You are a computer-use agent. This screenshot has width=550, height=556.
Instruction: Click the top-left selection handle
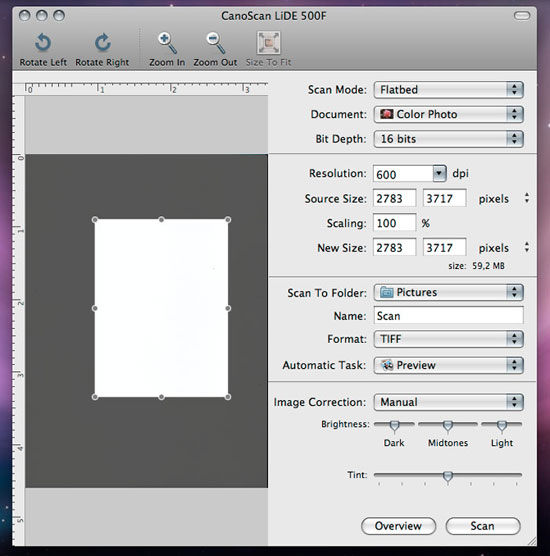tap(95, 220)
